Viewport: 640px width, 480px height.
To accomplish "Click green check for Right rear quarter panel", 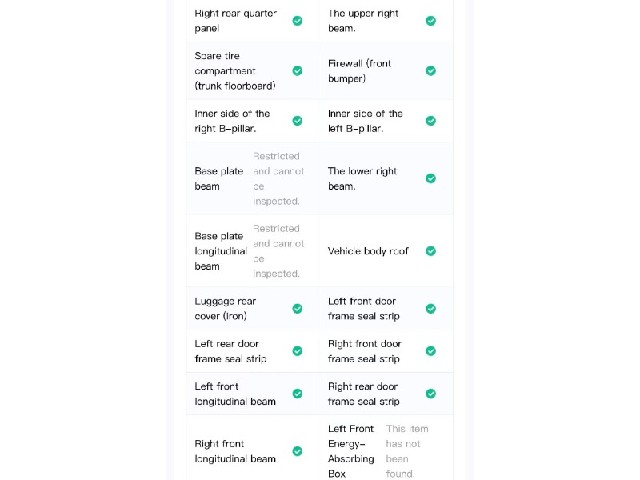I will tap(298, 21).
